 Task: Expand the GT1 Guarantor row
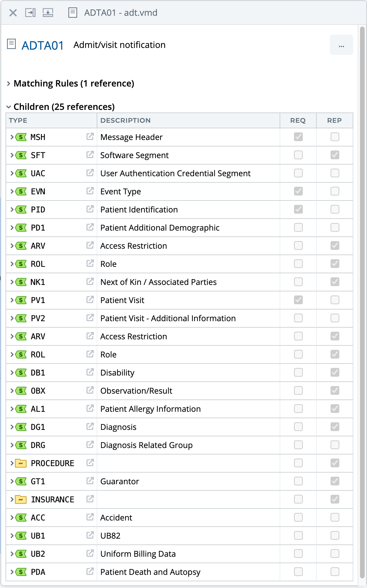[x=12, y=481]
